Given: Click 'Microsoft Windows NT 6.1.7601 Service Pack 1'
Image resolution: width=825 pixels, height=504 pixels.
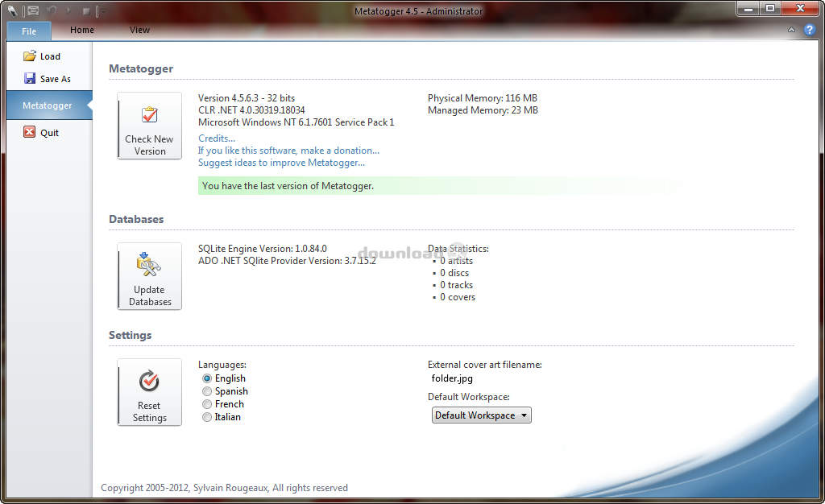Looking at the screenshot, I should (x=296, y=122).
